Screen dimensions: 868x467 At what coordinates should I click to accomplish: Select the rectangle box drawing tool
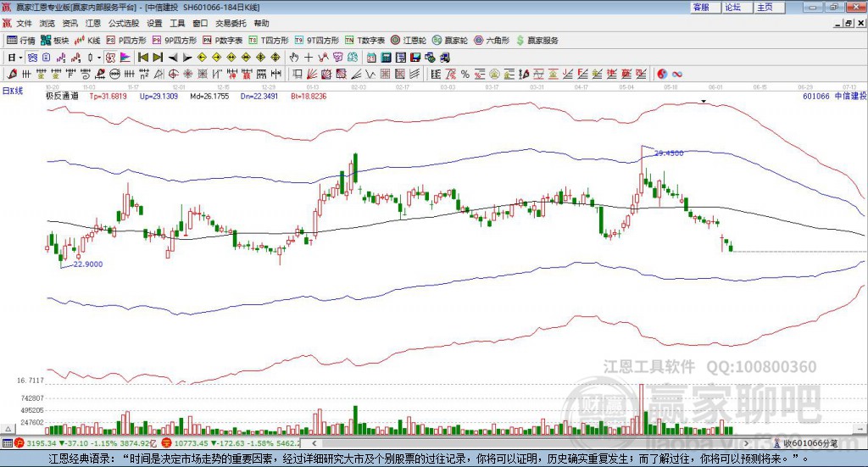tap(298, 74)
